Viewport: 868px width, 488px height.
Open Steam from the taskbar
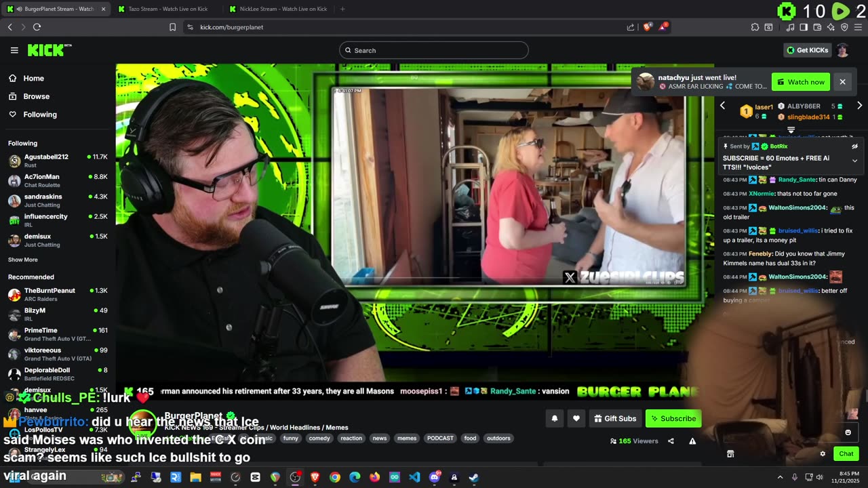[474, 477]
